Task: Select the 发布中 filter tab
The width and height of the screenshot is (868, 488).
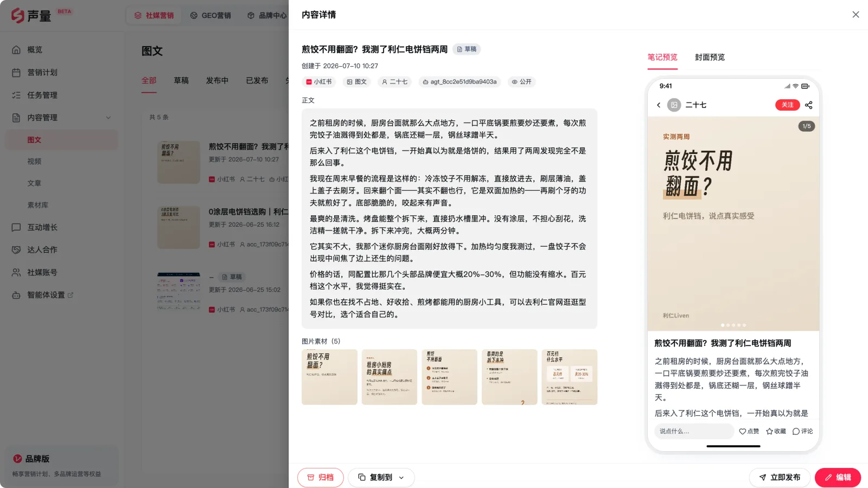Action: [x=217, y=81]
